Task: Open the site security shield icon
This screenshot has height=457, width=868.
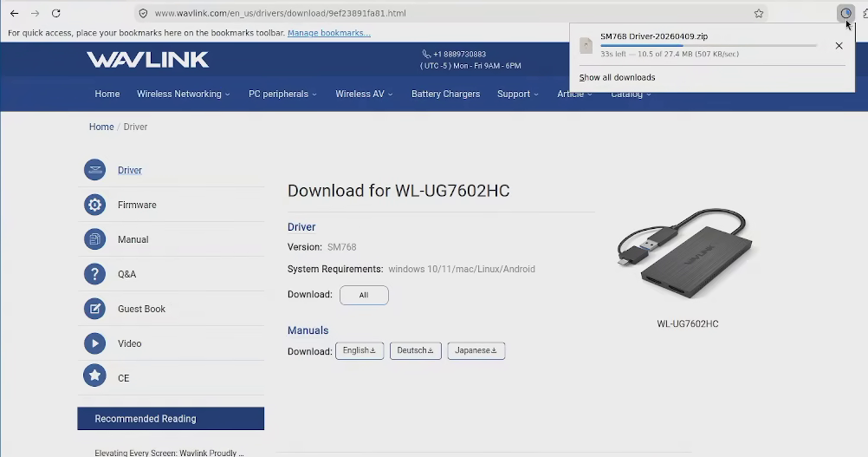Action: point(144,13)
